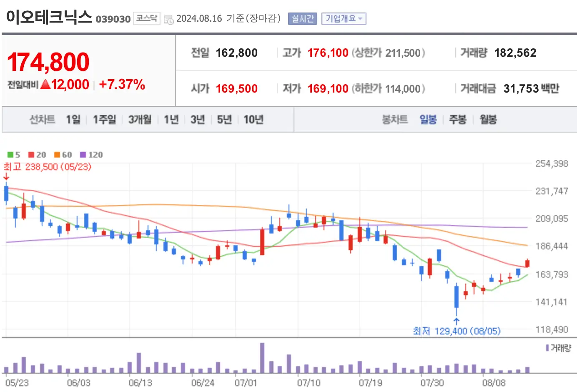Click the purple 거래량 legend marker
The height and width of the screenshot is (392, 577).
pos(547,348)
